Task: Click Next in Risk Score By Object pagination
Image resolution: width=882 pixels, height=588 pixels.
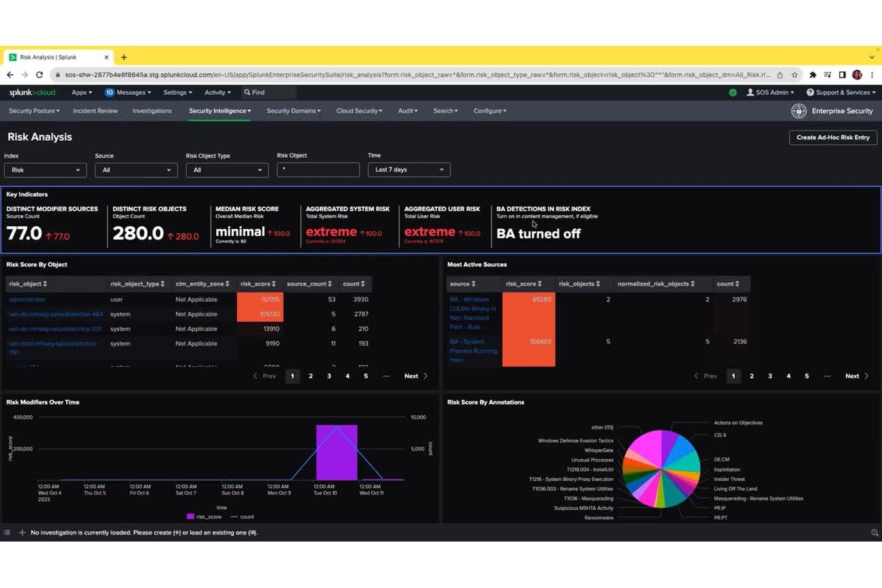Action: pos(416,377)
